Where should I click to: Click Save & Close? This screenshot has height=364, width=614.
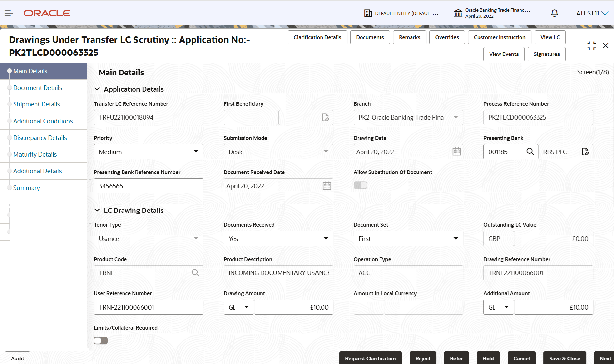click(564, 358)
